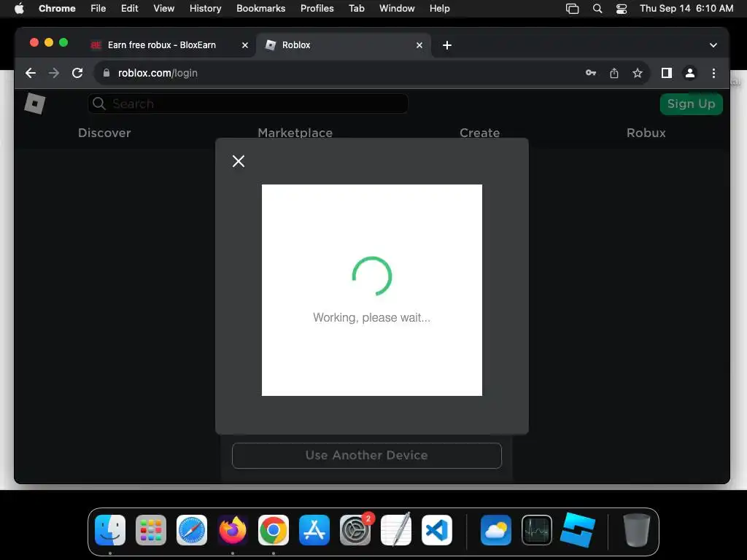
Task: Click the green loading spinner
Action: click(372, 276)
